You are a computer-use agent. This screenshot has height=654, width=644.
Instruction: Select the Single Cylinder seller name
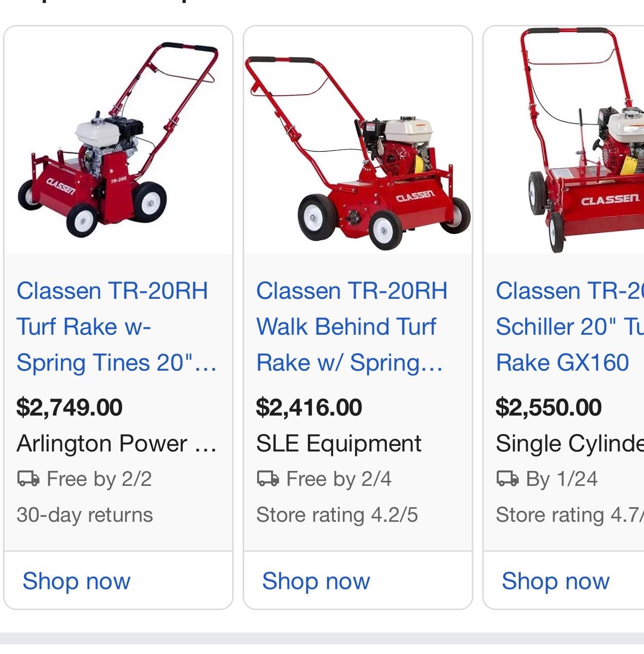(x=569, y=443)
